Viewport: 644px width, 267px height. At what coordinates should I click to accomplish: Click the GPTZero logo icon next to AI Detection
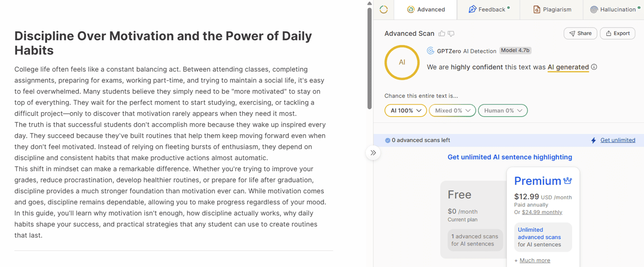pos(431,51)
